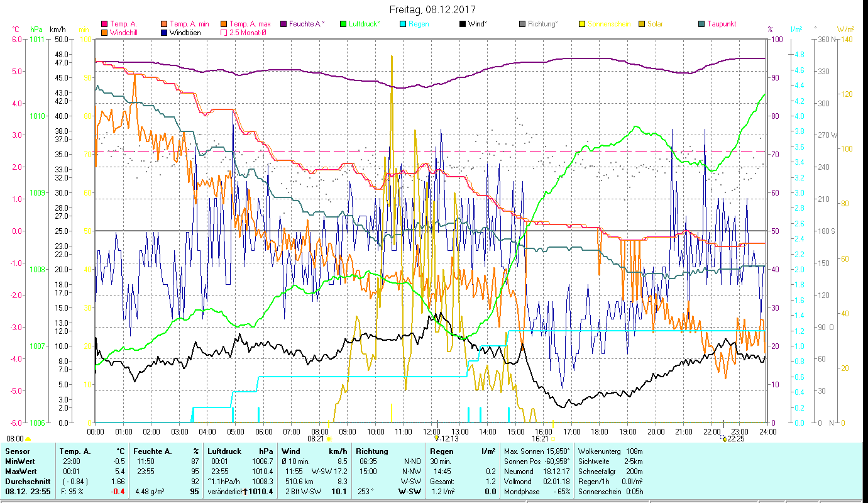Click the 4.48 g/m³ humidity value
Image resolution: width=868 pixels, height=503 pixels.
[x=151, y=492]
